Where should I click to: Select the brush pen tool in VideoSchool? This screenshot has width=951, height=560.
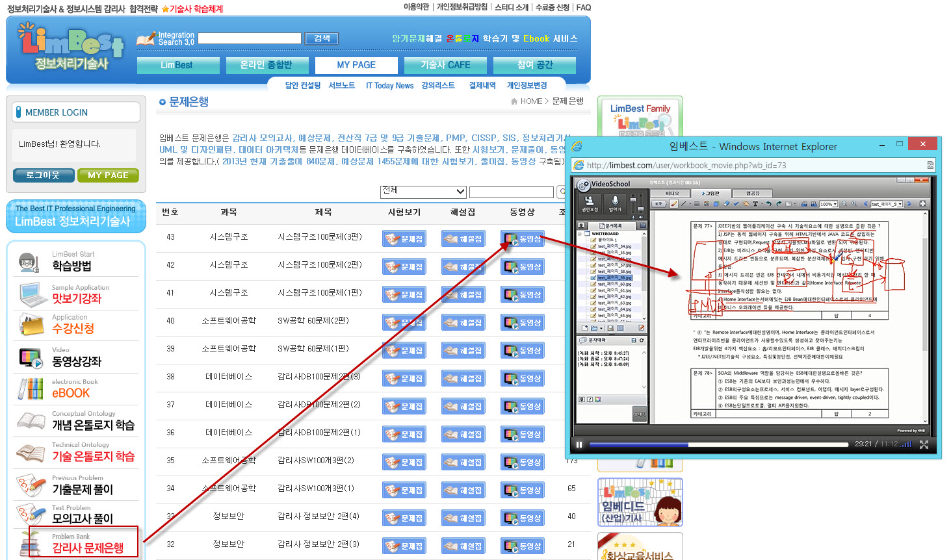(673, 204)
